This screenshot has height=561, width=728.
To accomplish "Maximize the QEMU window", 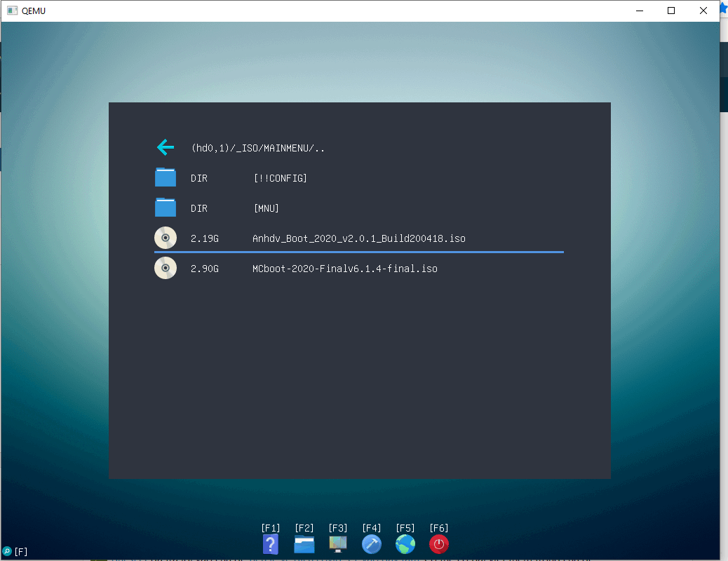I will point(671,11).
